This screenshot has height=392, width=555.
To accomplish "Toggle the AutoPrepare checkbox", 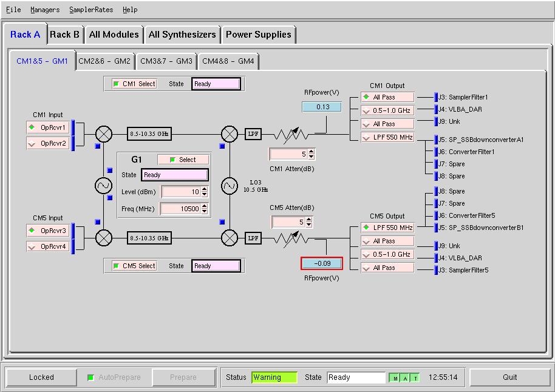I will pos(90,377).
